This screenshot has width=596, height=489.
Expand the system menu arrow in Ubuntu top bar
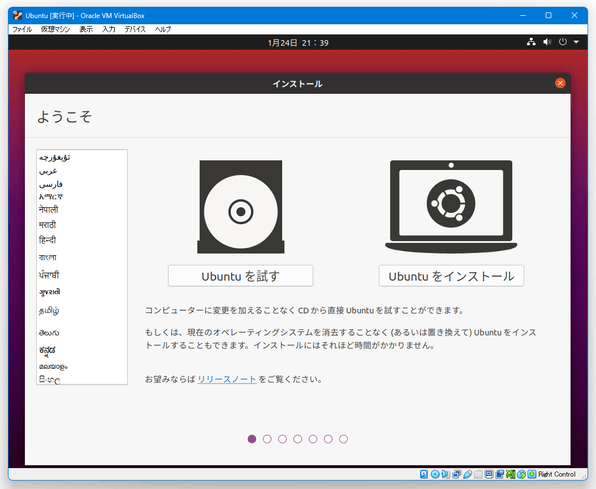[576, 42]
